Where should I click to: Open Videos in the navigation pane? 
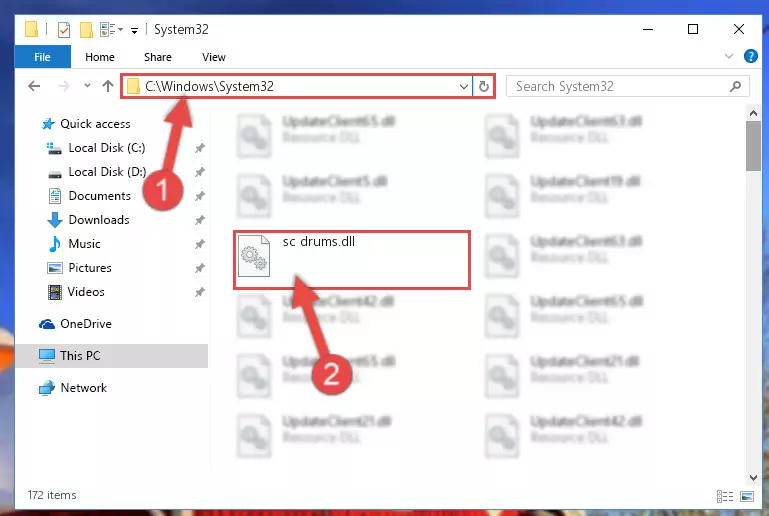pyautogui.click(x=86, y=292)
